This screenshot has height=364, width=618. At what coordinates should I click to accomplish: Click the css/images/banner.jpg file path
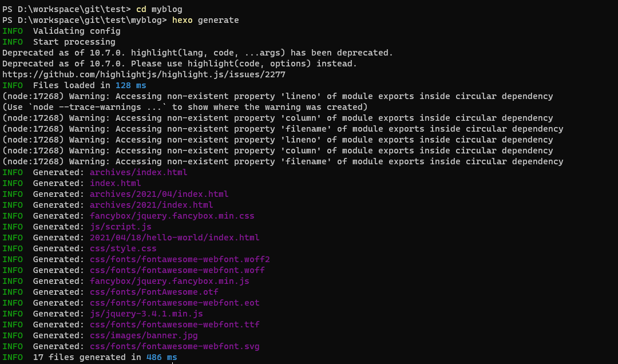coord(144,335)
